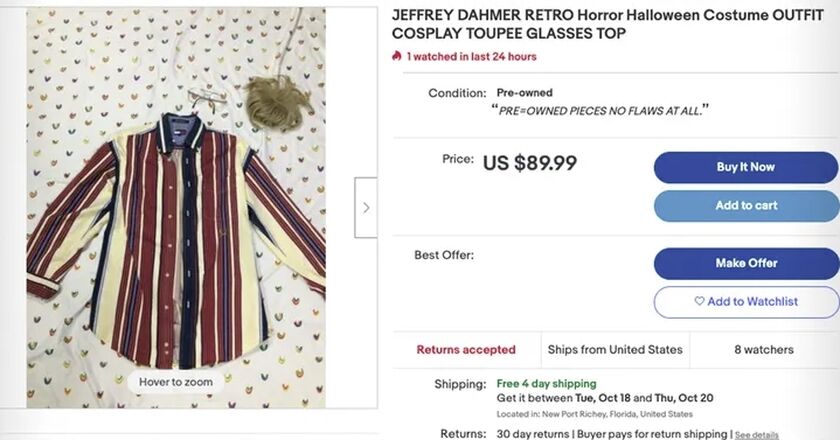
Task: Show the next product photo using the chevron
Action: (x=366, y=207)
